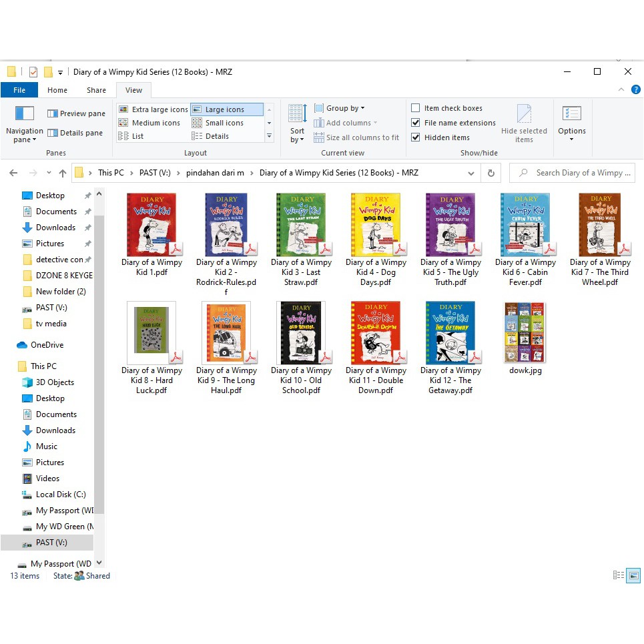
Task: Open the Options icon in ribbon
Action: click(x=572, y=114)
